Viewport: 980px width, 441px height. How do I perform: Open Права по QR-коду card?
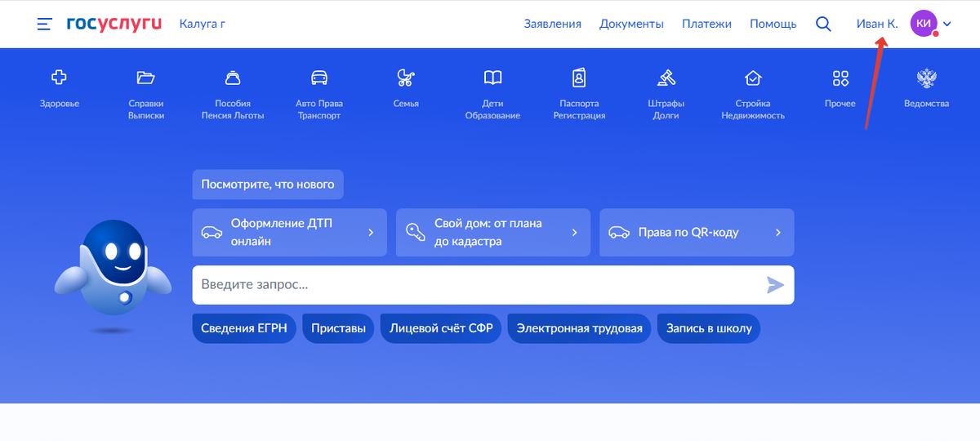[x=697, y=232]
